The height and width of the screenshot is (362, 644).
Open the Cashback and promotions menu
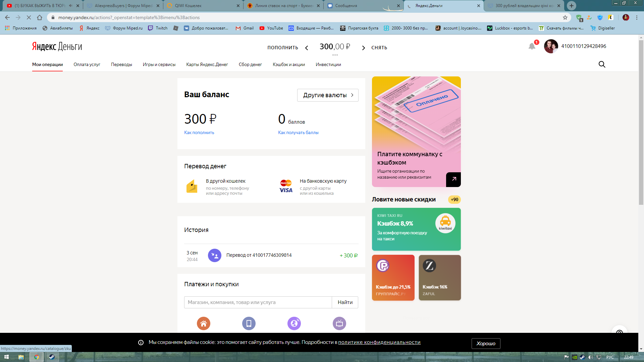[x=289, y=65]
